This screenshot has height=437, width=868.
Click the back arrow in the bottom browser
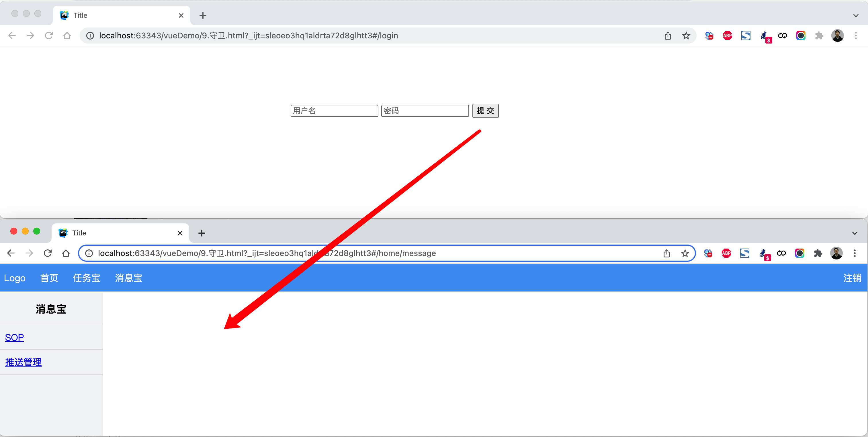click(11, 253)
